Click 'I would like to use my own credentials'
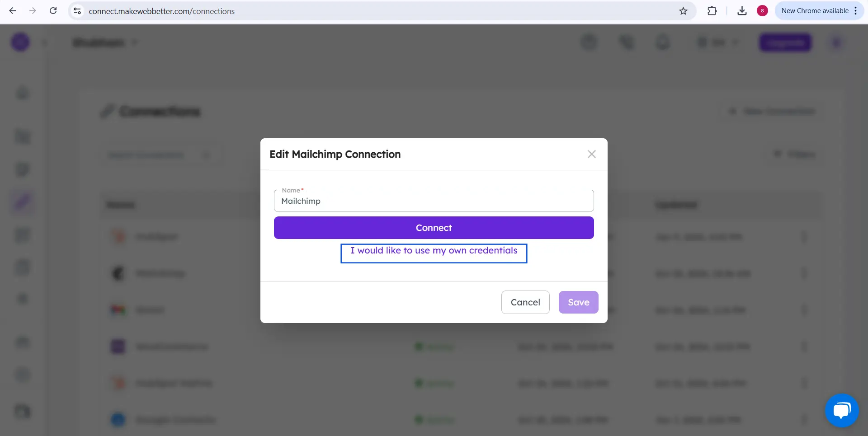Viewport: 868px width, 436px height. click(x=434, y=251)
